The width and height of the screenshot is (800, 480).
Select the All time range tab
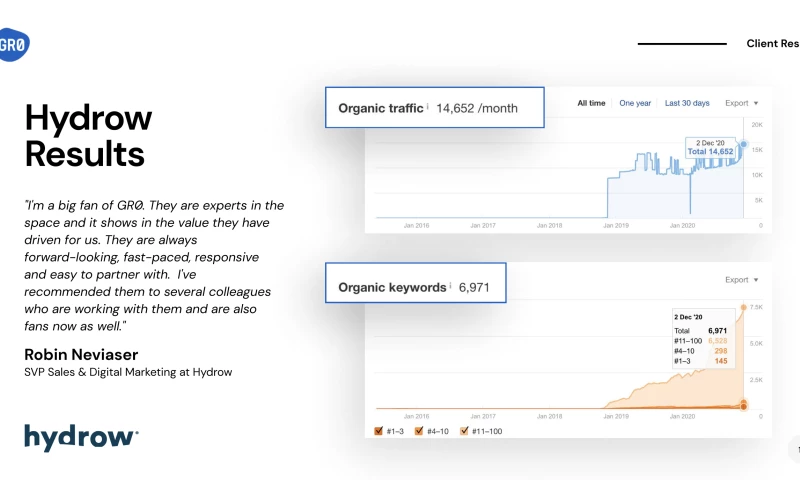pos(591,103)
